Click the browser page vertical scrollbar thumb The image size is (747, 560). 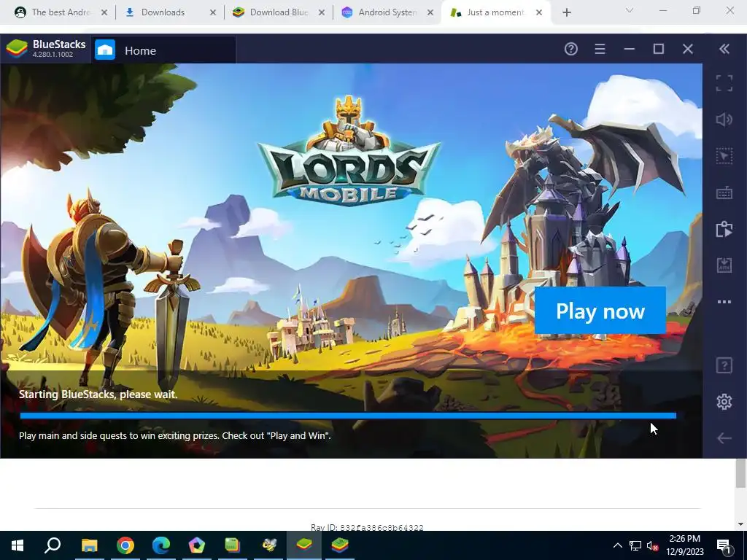point(740,472)
